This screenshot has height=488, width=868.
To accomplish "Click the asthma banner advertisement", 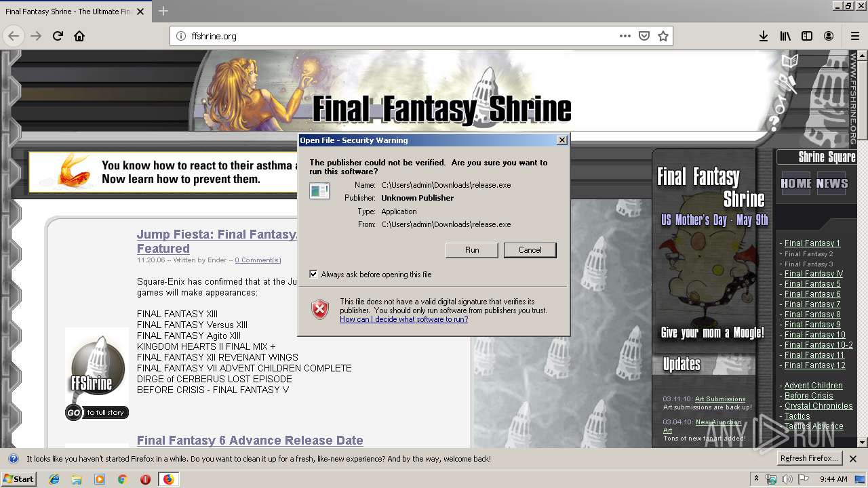I will [163, 171].
